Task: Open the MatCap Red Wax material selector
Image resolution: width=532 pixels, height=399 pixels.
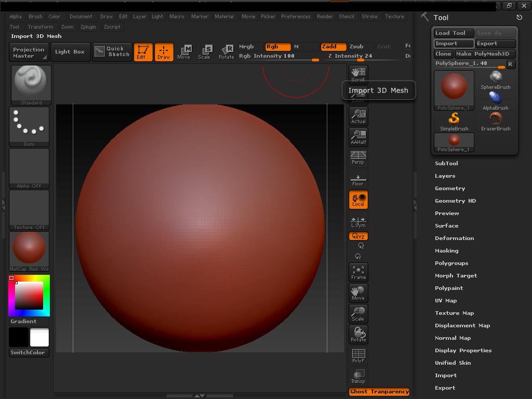Action: [x=29, y=252]
